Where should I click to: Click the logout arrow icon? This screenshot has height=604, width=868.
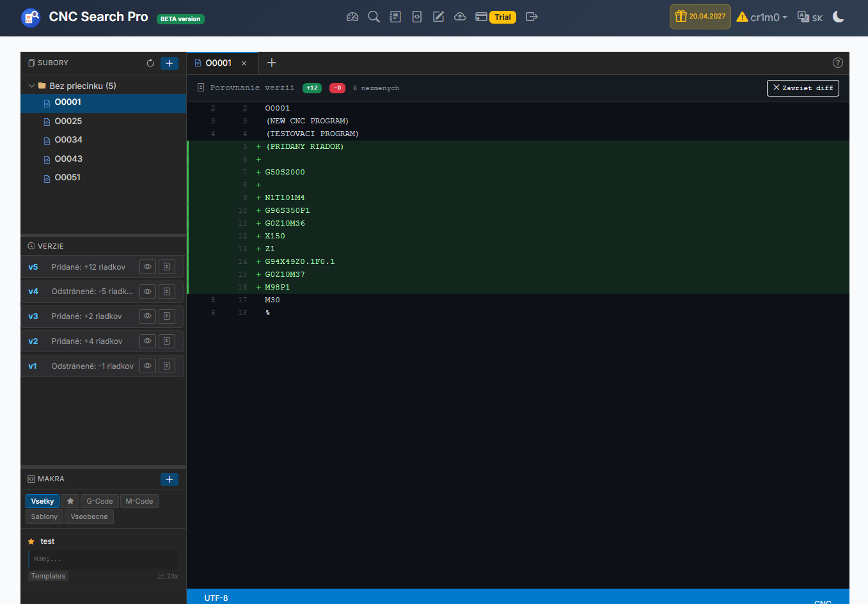532,17
